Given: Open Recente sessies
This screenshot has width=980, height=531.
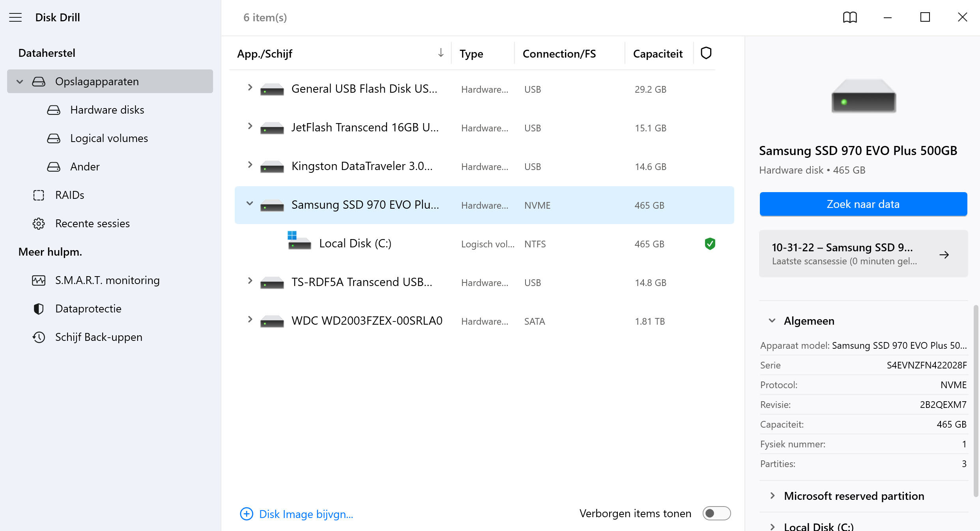Looking at the screenshot, I should [92, 224].
